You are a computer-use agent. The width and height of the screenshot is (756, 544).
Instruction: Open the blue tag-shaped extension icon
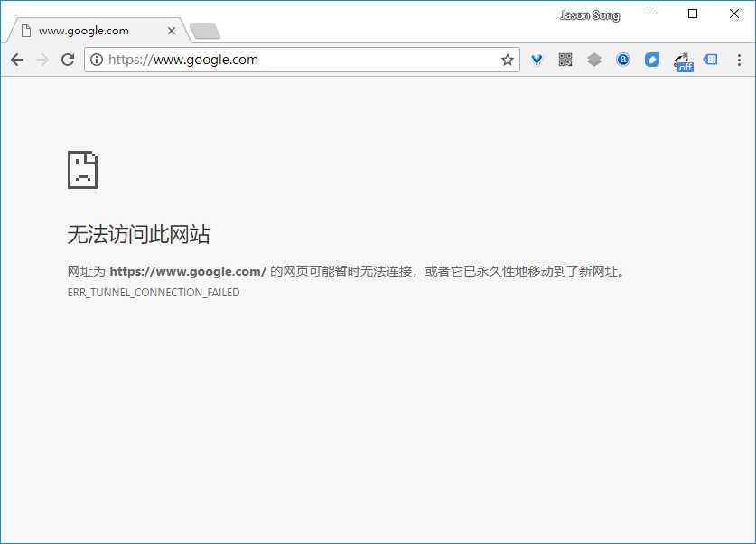[652, 60]
